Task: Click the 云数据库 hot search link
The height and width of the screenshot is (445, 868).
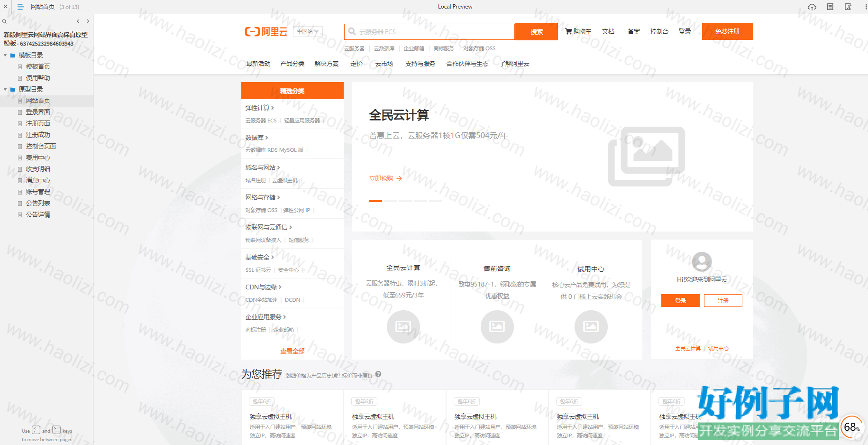Action: coord(384,48)
